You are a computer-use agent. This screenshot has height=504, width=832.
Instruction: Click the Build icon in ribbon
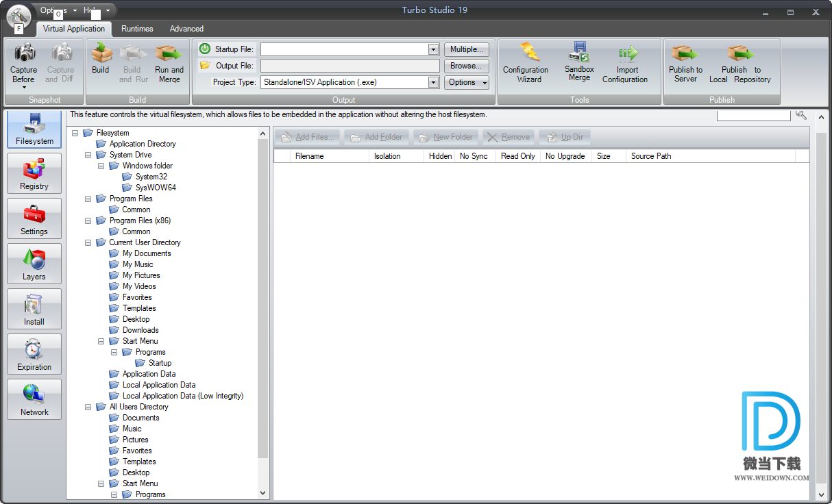[x=101, y=53]
